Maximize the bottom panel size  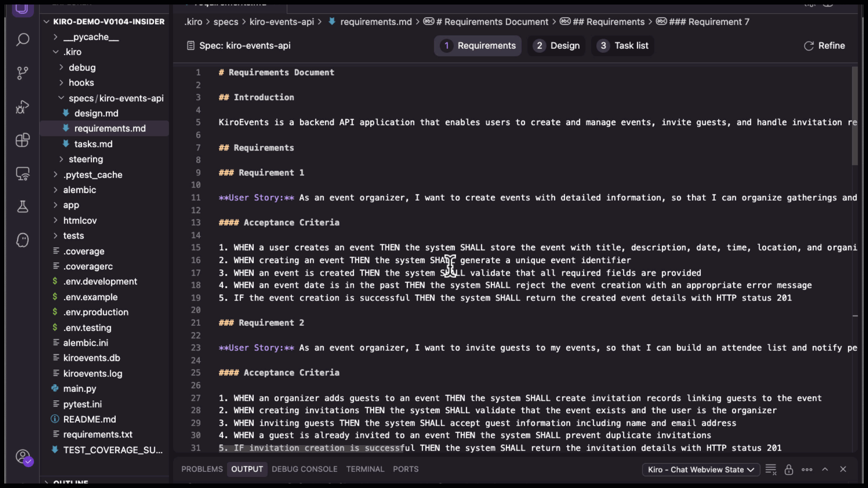[x=825, y=469]
